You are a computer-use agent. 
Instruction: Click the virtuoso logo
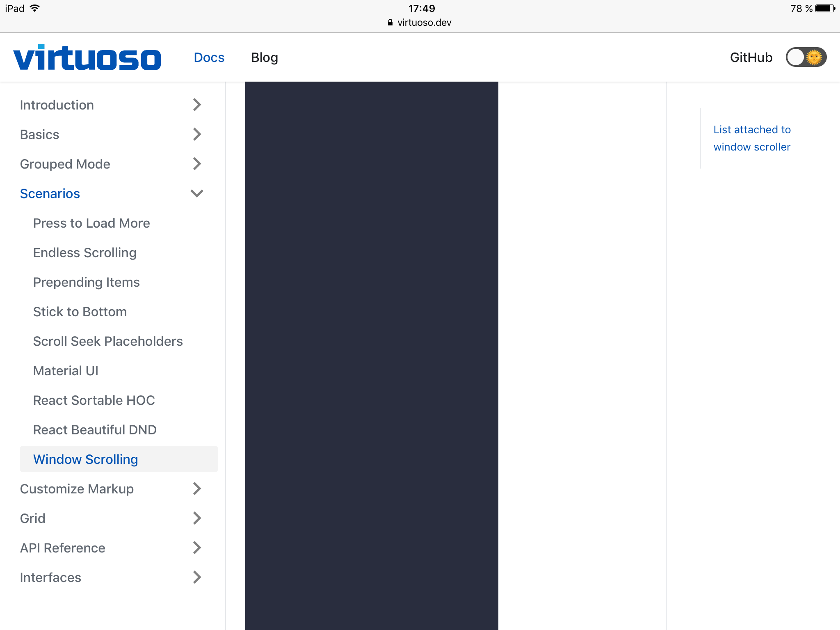(87, 57)
